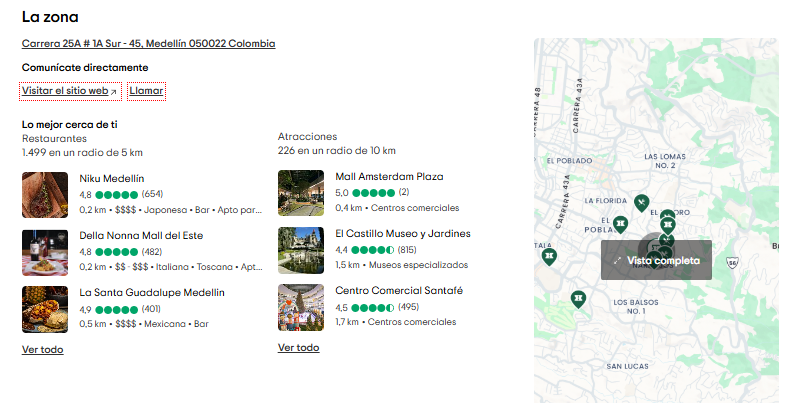Click the rating bubbles for La Santa Guadalupe
This screenshot has width=799, height=403.
tap(116, 309)
